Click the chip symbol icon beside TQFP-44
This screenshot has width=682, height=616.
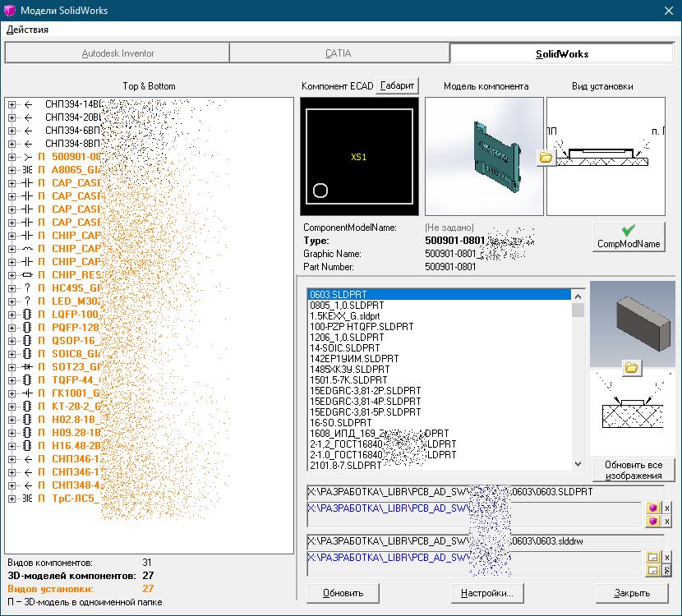pyautogui.click(x=28, y=380)
